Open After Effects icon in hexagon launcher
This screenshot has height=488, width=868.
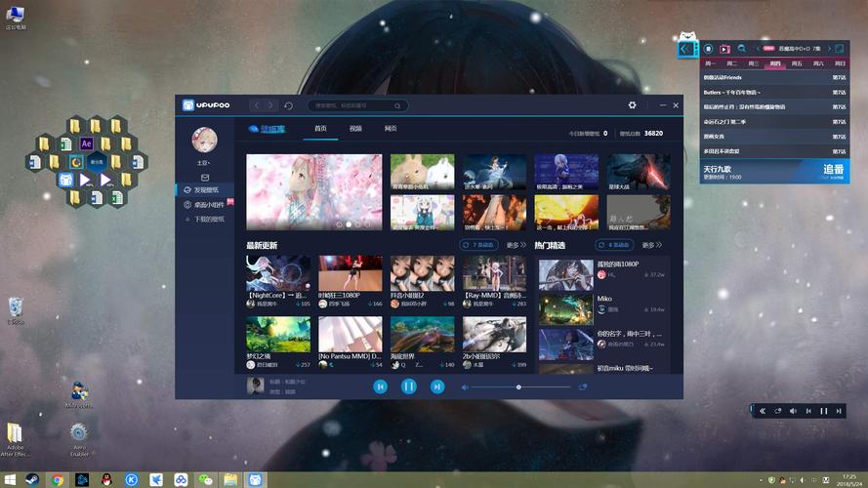pyautogui.click(x=86, y=144)
